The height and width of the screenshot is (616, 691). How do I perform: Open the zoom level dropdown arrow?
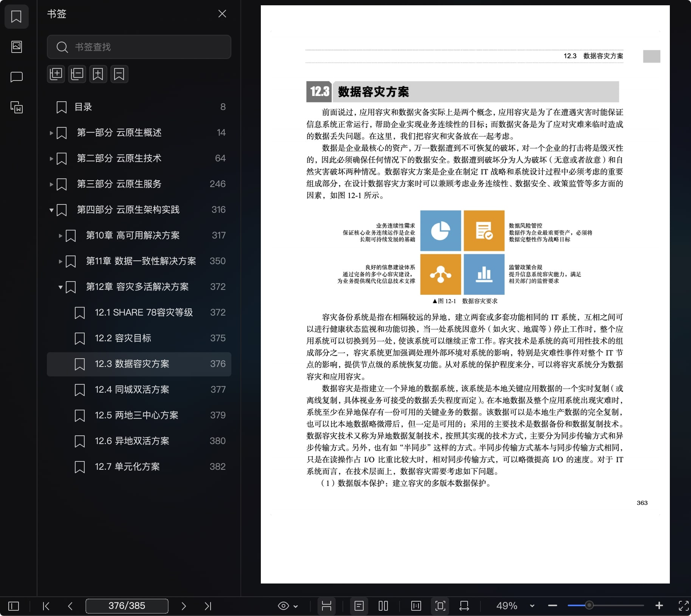(532, 606)
